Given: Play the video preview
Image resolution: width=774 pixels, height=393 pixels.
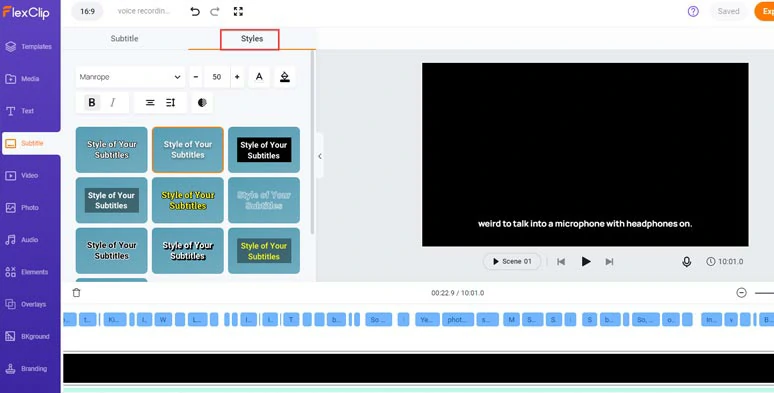Looking at the screenshot, I should tap(586, 262).
